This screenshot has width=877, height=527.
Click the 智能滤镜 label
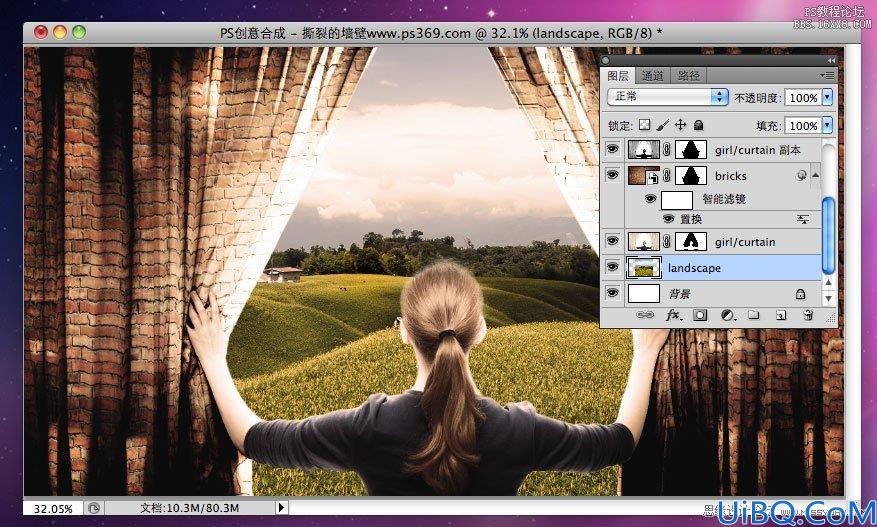(x=724, y=199)
